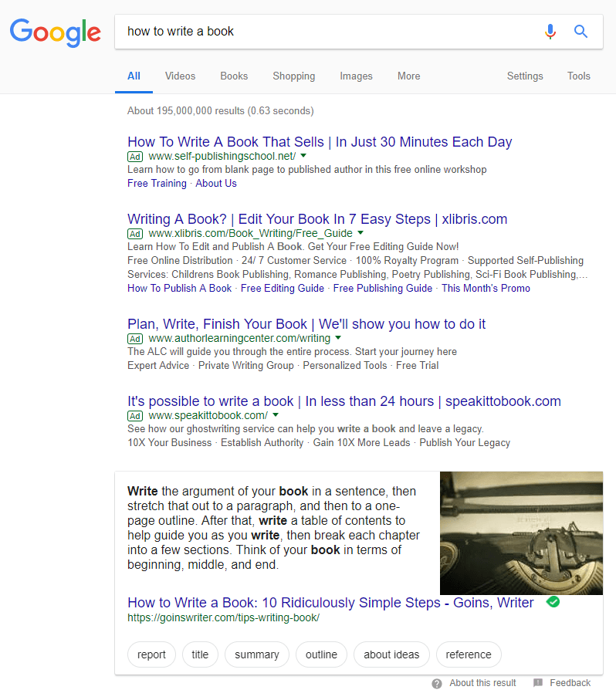Expand the xlibris.com ad URL dropdown arrow
Viewport: 616px width, 700px height.
pos(360,233)
